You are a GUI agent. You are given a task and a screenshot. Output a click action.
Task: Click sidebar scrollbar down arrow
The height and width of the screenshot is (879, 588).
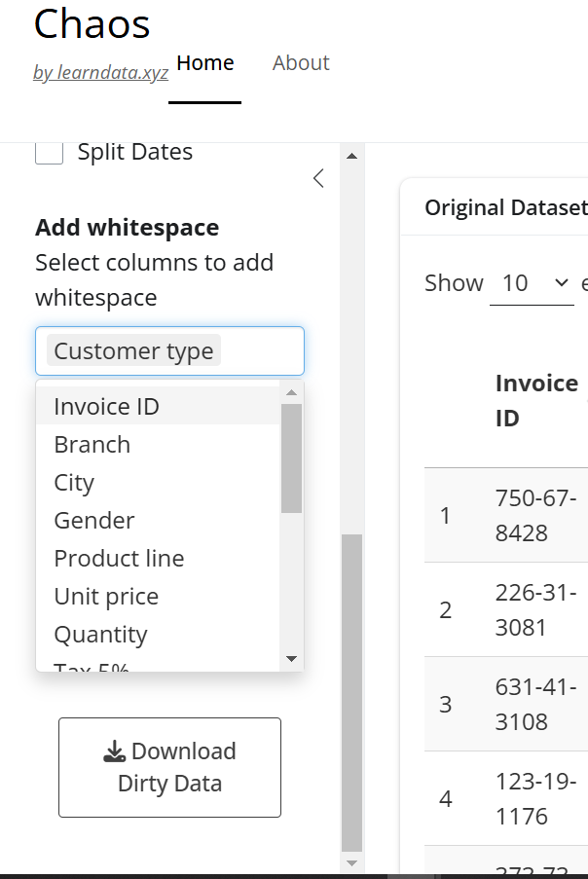click(x=352, y=862)
